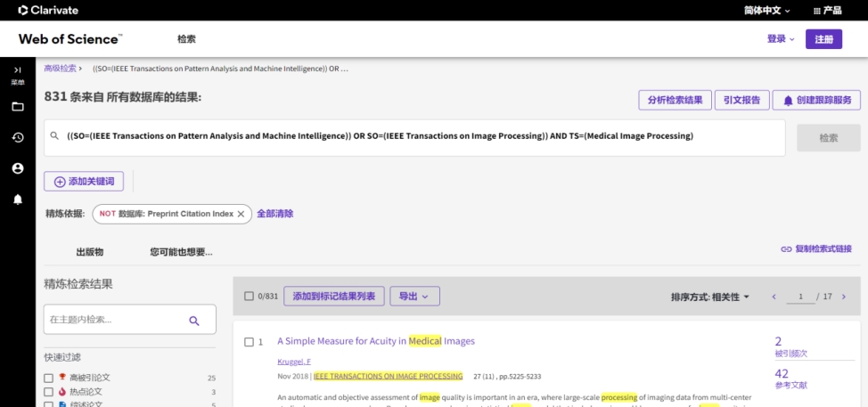Open search history clock icon
The width and height of the screenshot is (868, 407).
click(x=18, y=138)
